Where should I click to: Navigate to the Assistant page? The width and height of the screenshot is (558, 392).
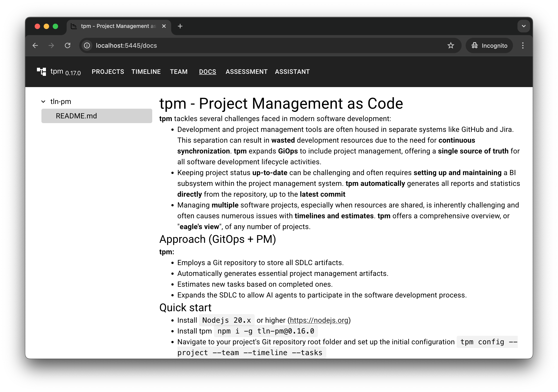coord(292,72)
